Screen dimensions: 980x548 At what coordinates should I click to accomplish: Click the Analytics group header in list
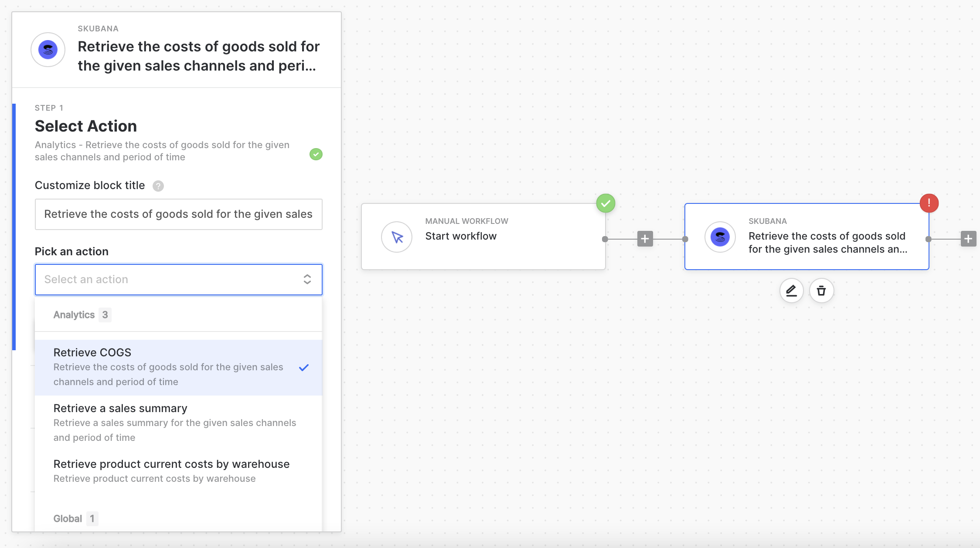coord(74,315)
